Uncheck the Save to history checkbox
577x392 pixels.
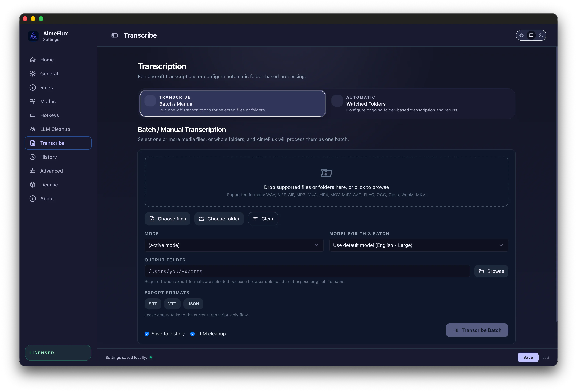147,334
